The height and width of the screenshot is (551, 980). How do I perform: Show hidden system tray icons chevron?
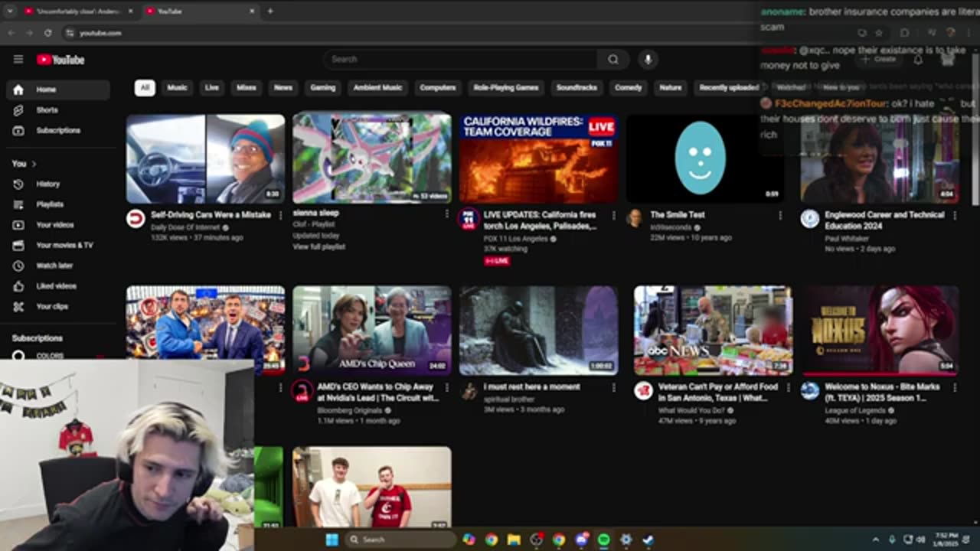point(876,540)
